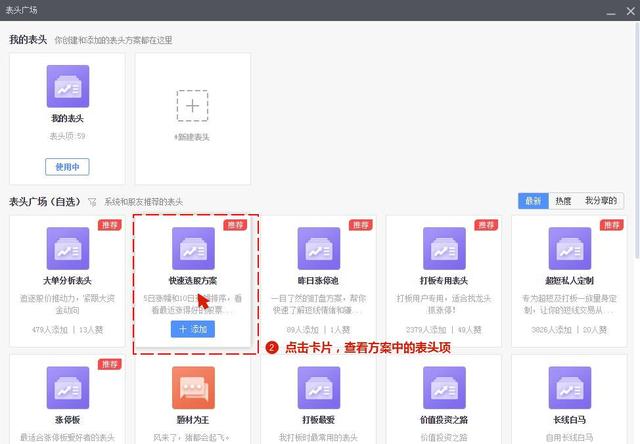Click the vertical scrollbar thumb on the right edge
The height and width of the screenshot is (444, 640).
(x=637, y=140)
